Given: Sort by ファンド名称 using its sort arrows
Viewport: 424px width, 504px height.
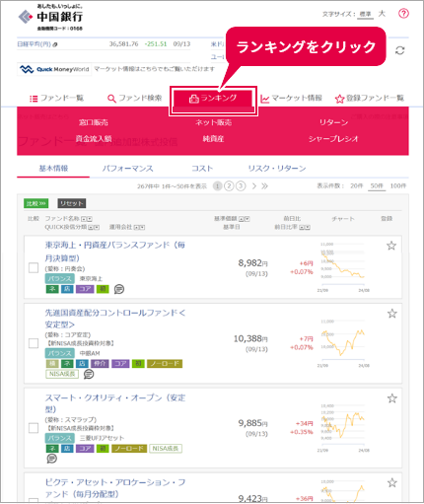Looking at the screenshot, I should (87, 219).
